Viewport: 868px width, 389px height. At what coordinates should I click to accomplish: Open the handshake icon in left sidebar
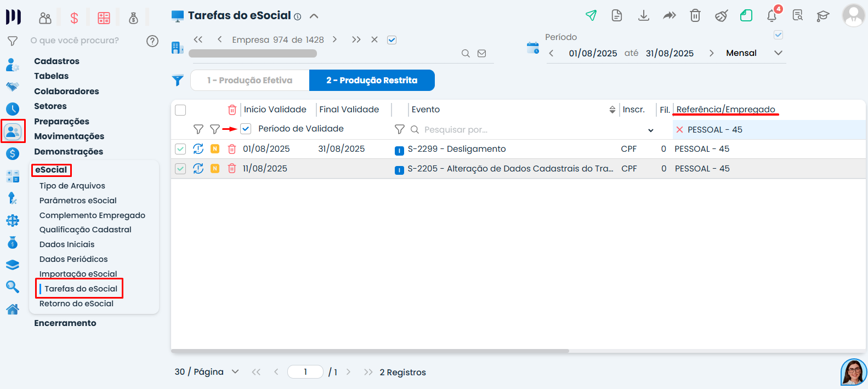click(13, 87)
